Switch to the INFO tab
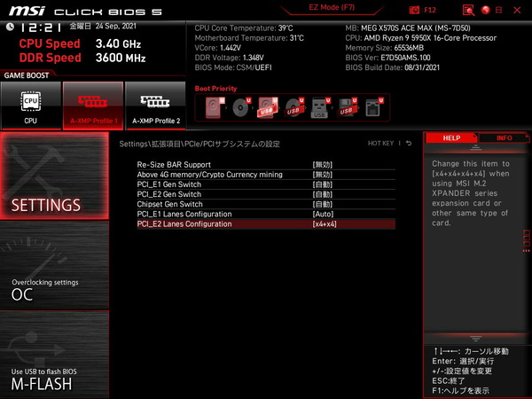532x399 pixels. (x=505, y=138)
